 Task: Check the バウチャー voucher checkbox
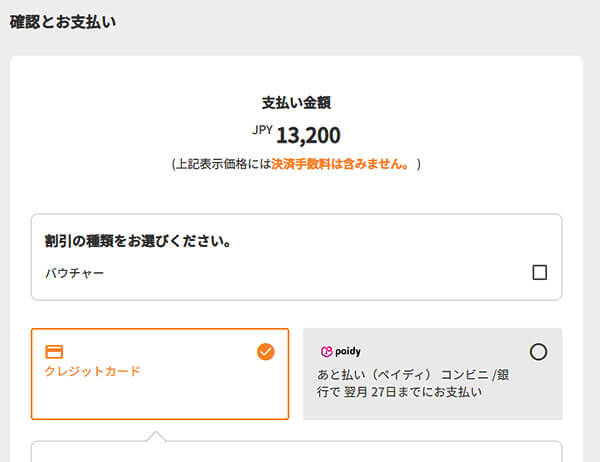[x=540, y=272]
